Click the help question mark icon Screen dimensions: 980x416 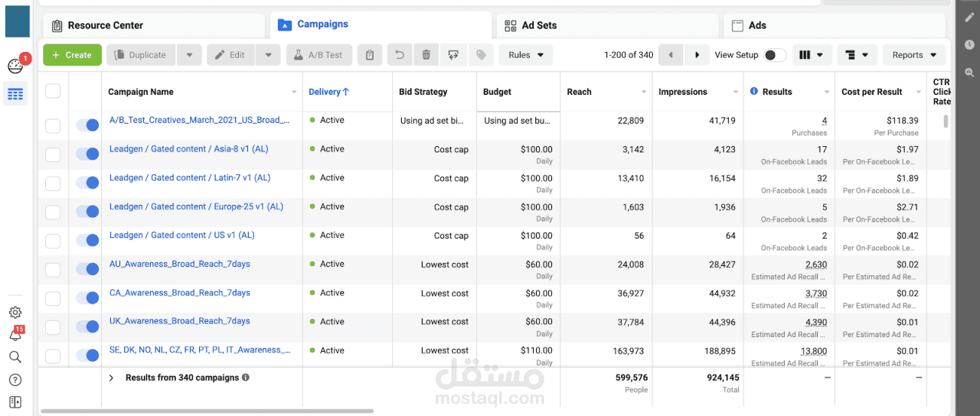pyautogui.click(x=15, y=380)
